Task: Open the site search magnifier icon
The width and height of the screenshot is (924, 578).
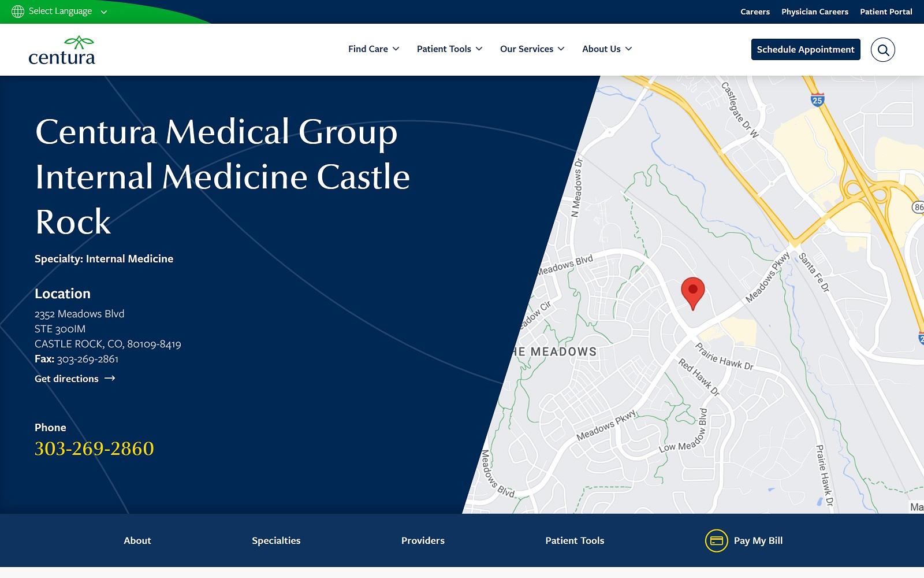Action: coord(883,50)
